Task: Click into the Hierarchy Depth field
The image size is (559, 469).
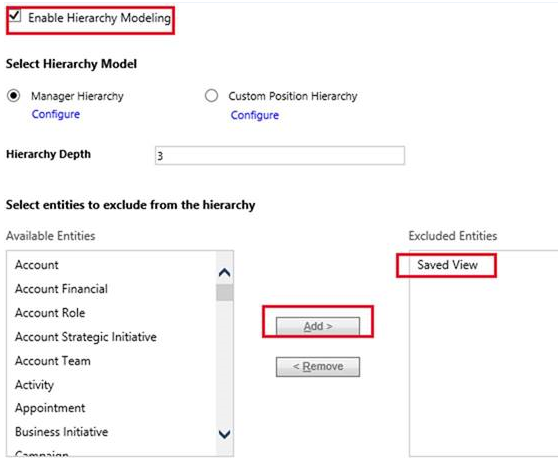Action: coord(280,155)
